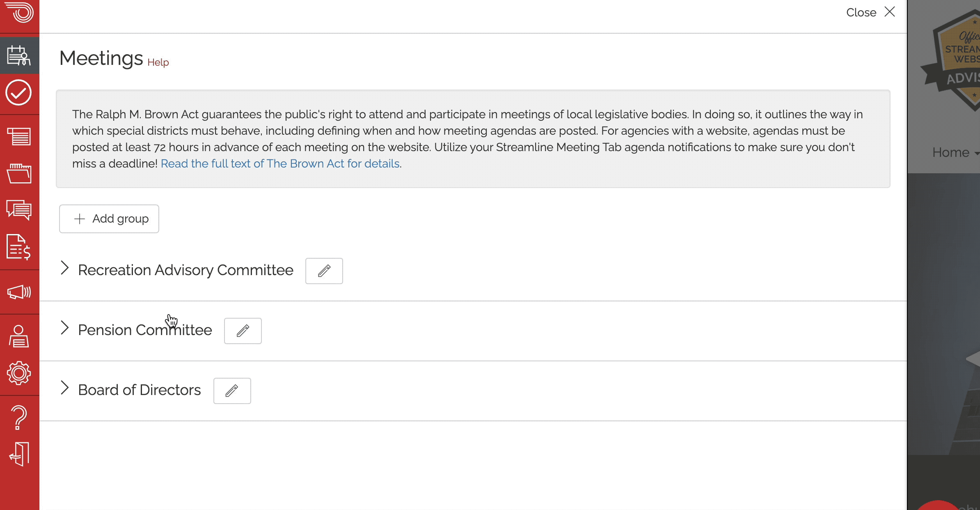Close the Meetings panel with the Close X
The height and width of the screenshot is (510, 980).
pyautogui.click(x=871, y=12)
